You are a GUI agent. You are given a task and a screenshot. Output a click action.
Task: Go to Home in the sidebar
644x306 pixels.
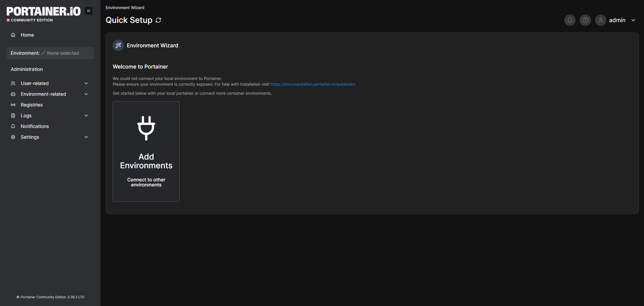point(50,35)
